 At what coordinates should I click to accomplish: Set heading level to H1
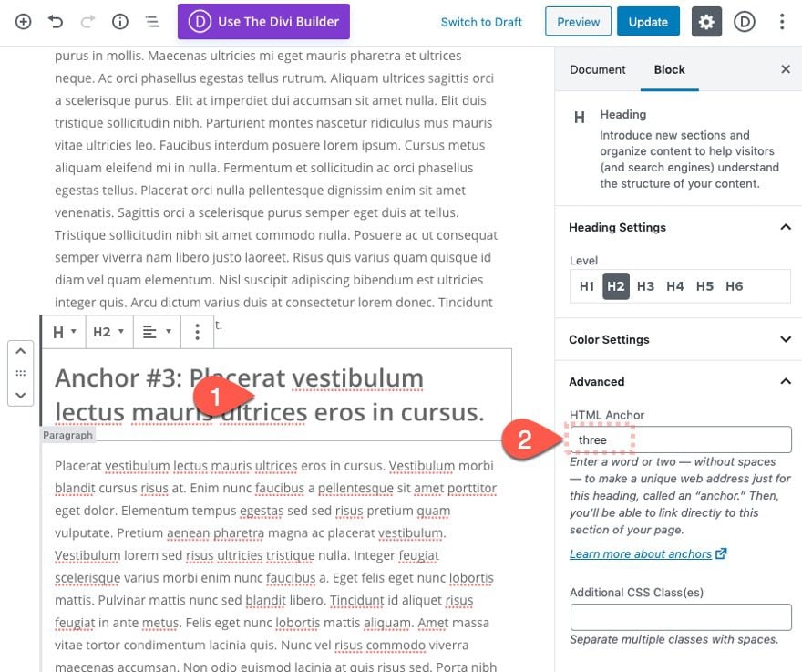pos(587,286)
